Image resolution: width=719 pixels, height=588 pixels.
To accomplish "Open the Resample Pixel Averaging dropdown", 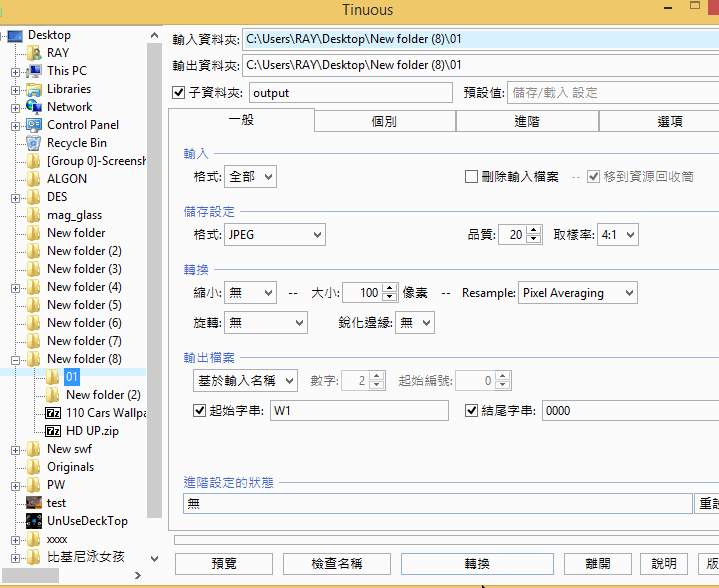I will [578, 293].
